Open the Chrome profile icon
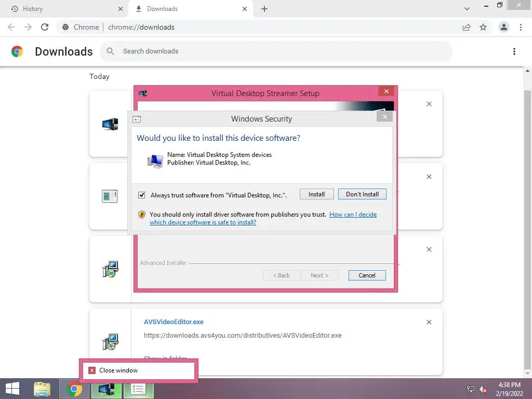 pyautogui.click(x=504, y=27)
